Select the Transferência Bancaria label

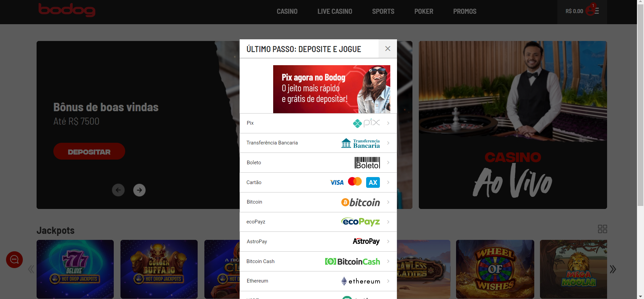pyautogui.click(x=272, y=143)
